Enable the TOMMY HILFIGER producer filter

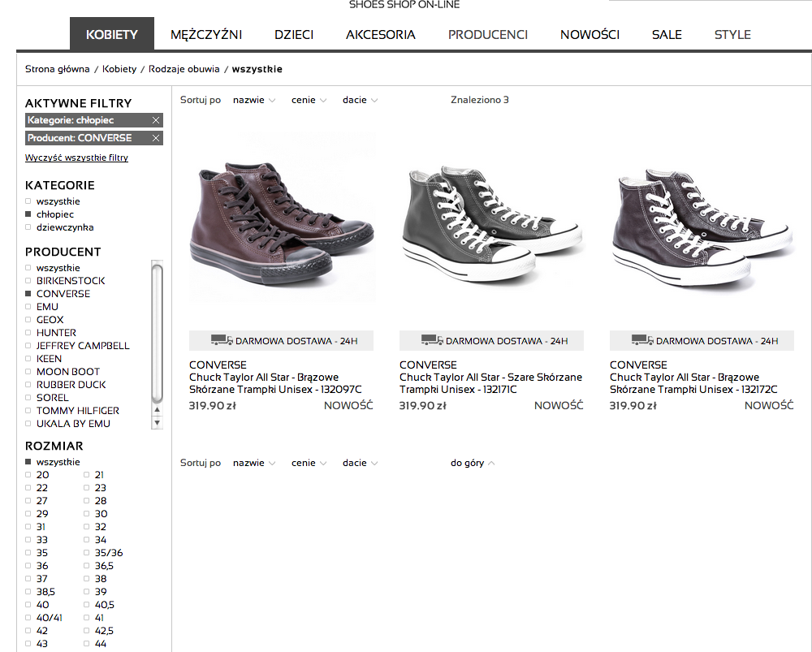coord(28,411)
